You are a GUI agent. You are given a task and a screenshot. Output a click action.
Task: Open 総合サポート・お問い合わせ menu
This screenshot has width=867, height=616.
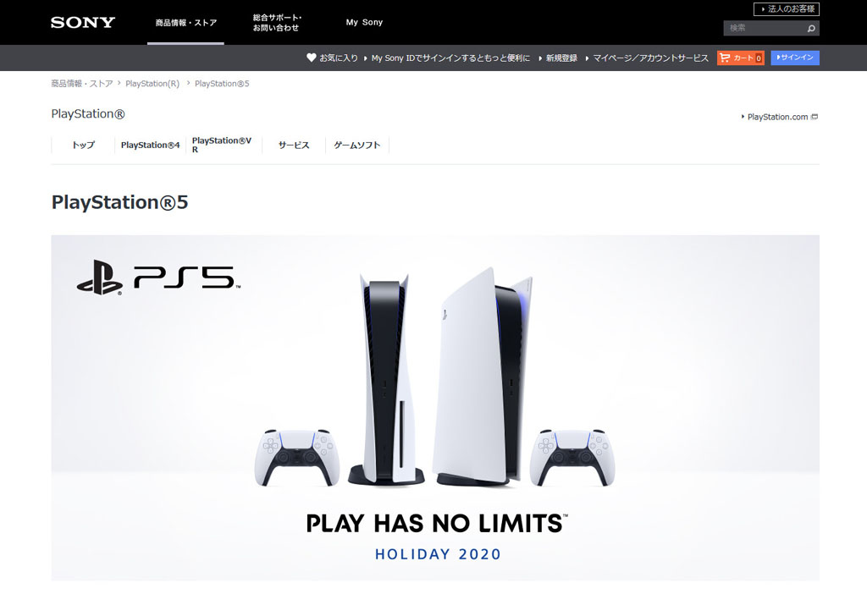[x=277, y=23]
